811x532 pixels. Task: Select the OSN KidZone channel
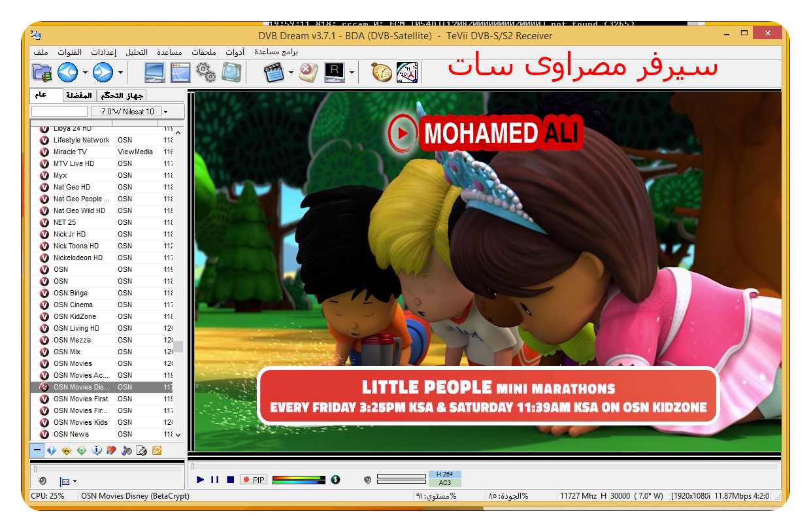pyautogui.click(x=102, y=316)
